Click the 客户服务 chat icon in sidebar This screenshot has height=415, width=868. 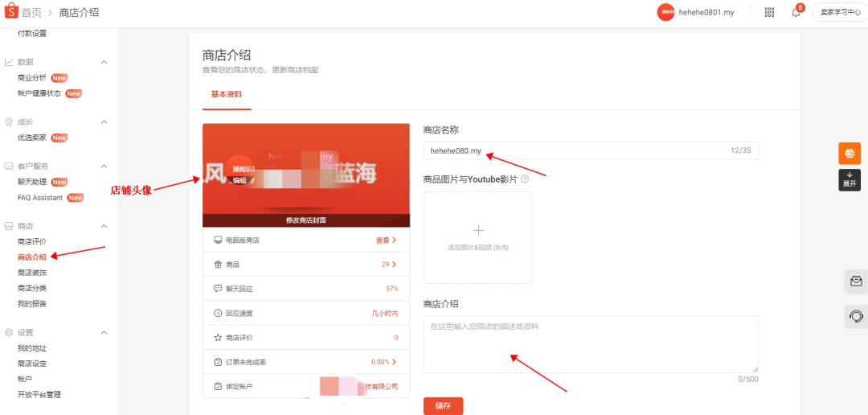(9, 166)
